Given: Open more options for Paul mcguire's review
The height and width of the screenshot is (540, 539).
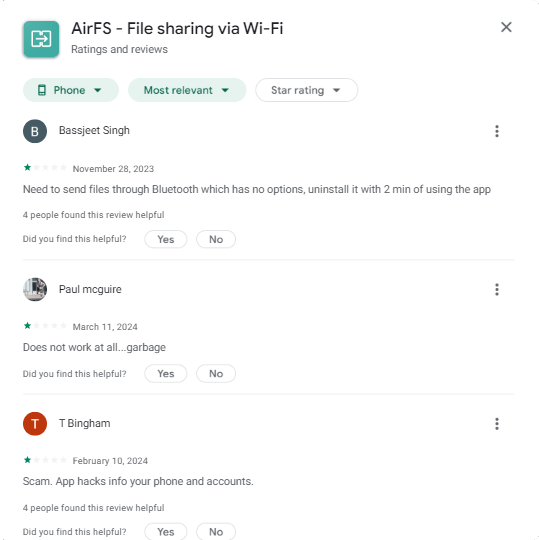Looking at the screenshot, I should click(497, 290).
